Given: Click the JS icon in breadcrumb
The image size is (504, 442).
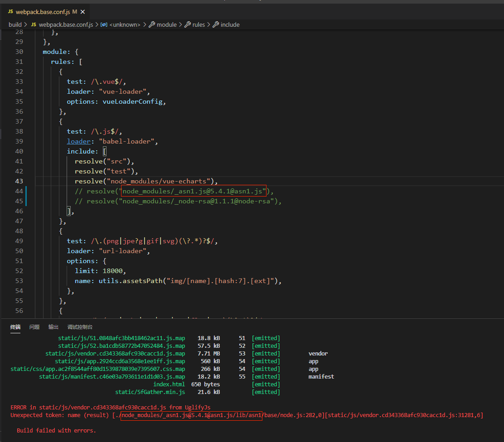Looking at the screenshot, I should pyautogui.click(x=34, y=25).
